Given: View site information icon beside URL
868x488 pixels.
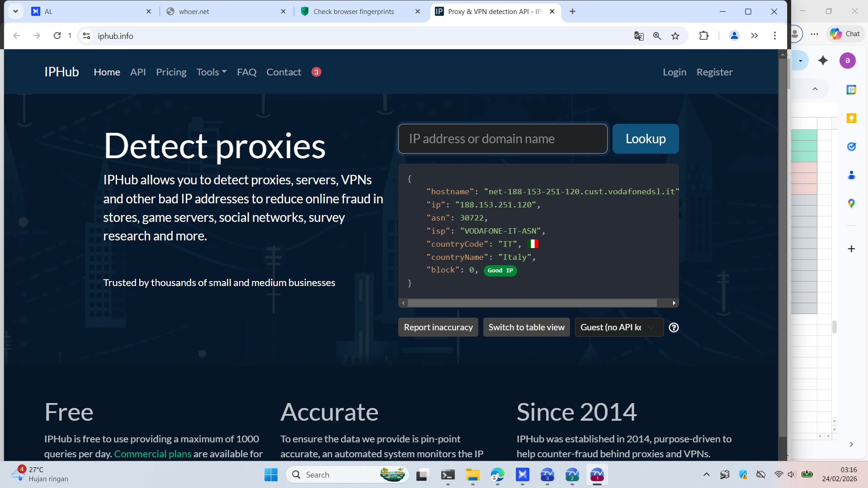Looking at the screenshot, I should coord(87,36).
